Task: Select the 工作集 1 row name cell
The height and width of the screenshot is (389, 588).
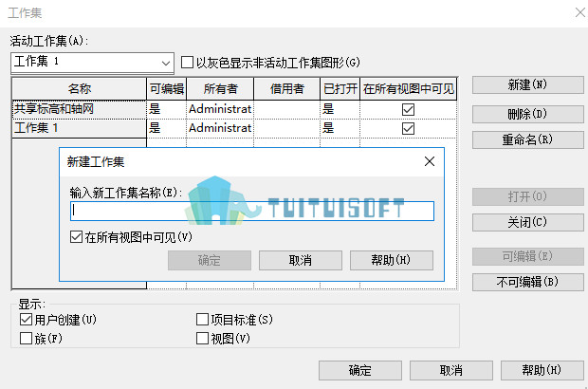Action: coord(79,128)
